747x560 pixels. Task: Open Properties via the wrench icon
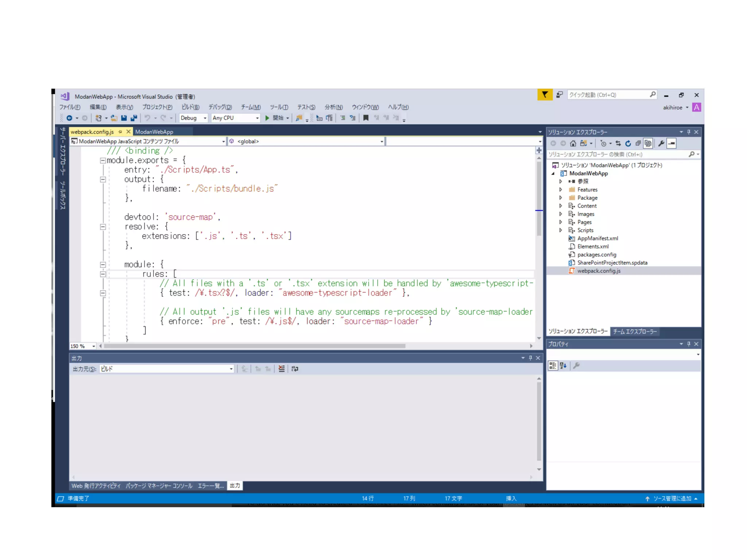[661, 144]
